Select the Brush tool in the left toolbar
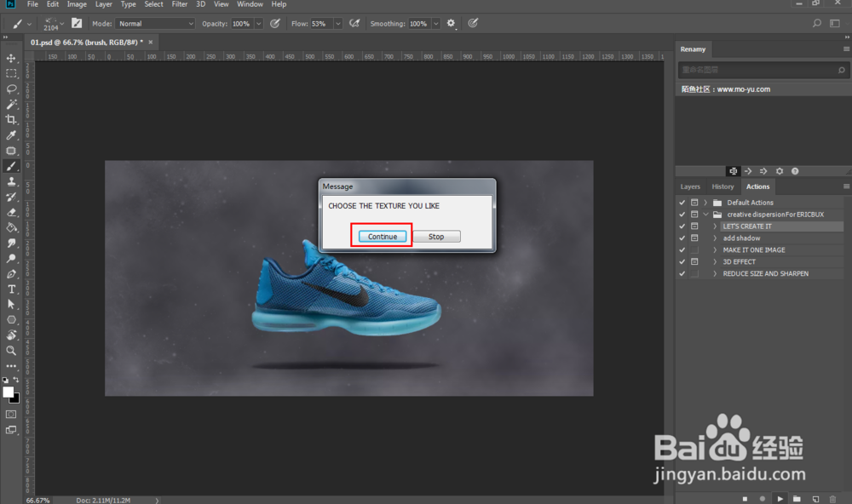 click(x=11, y=166)
